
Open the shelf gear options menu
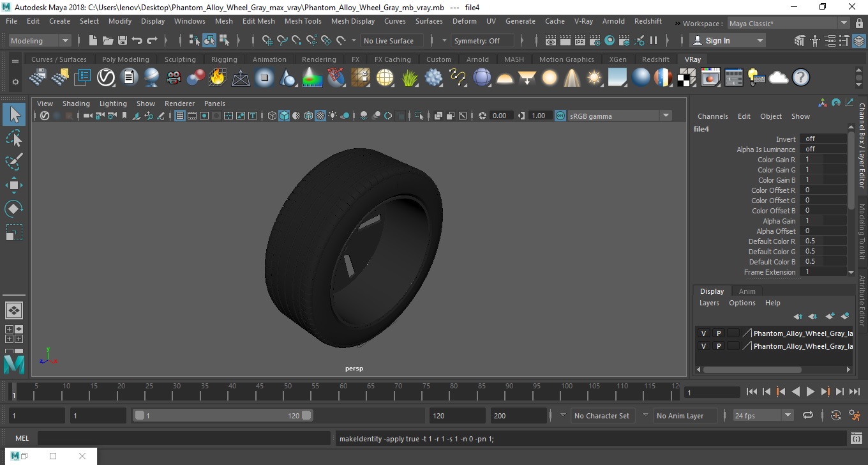[x=15, y=82]
